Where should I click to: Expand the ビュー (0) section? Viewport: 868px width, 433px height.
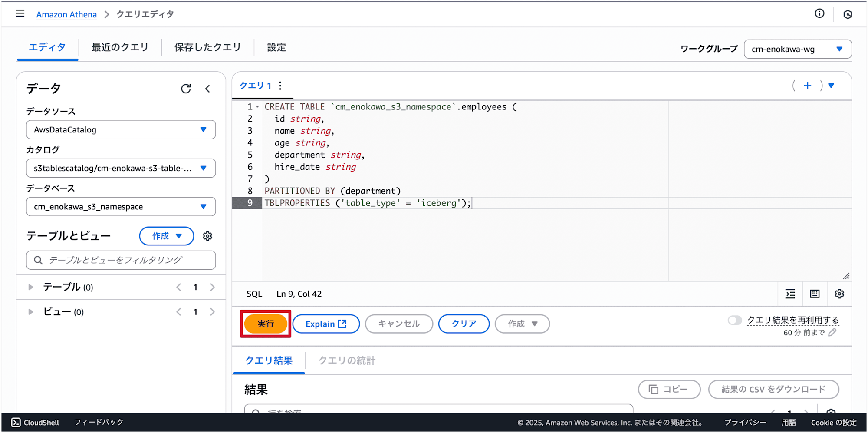tap(31, 312)
